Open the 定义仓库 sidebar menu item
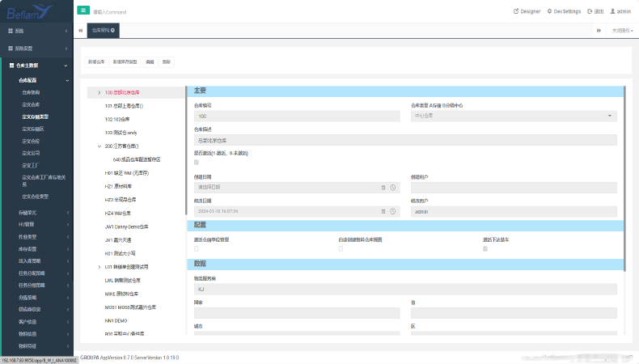 [31, 104]
